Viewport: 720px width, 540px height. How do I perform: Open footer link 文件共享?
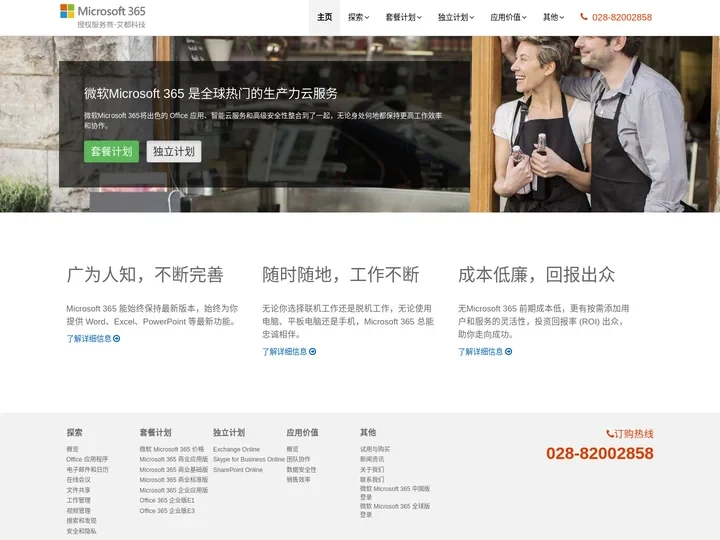tap(79, 490)
